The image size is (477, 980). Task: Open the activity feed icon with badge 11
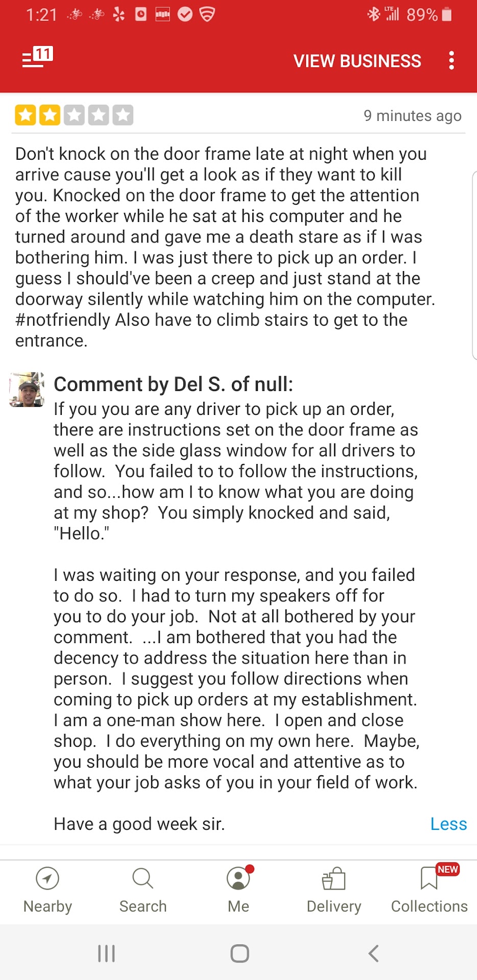[37, 58]
